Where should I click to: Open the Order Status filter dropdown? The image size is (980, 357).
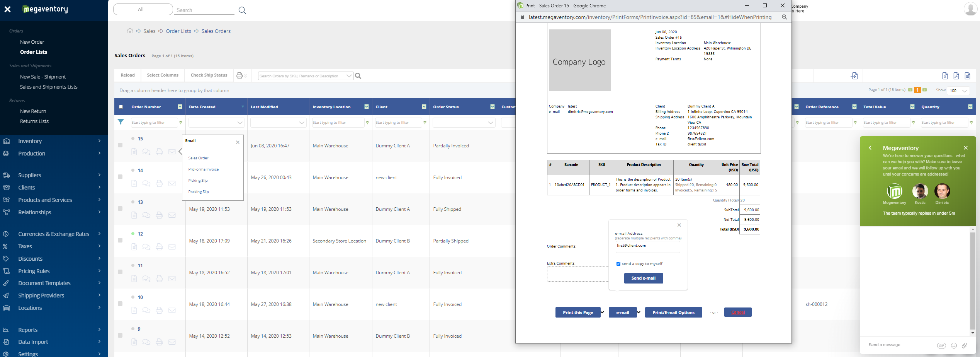coord(491,123)
